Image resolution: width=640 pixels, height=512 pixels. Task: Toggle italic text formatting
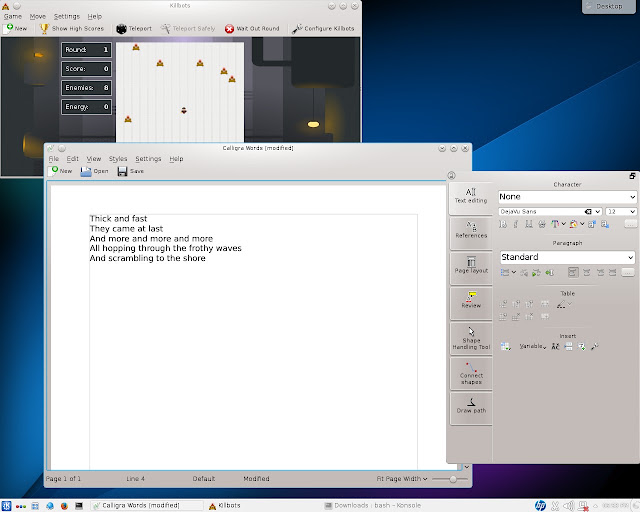click(x=516, y=224)
